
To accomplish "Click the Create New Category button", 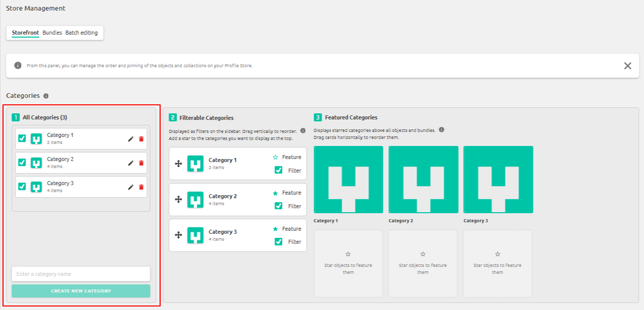I will [81, 291].
